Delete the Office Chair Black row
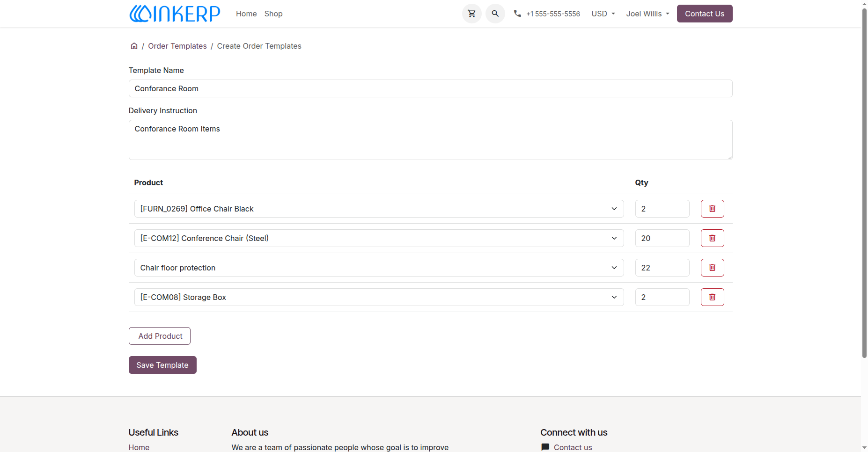The height and width of the screenshot is (452, 868). click(x=712, y=209)
